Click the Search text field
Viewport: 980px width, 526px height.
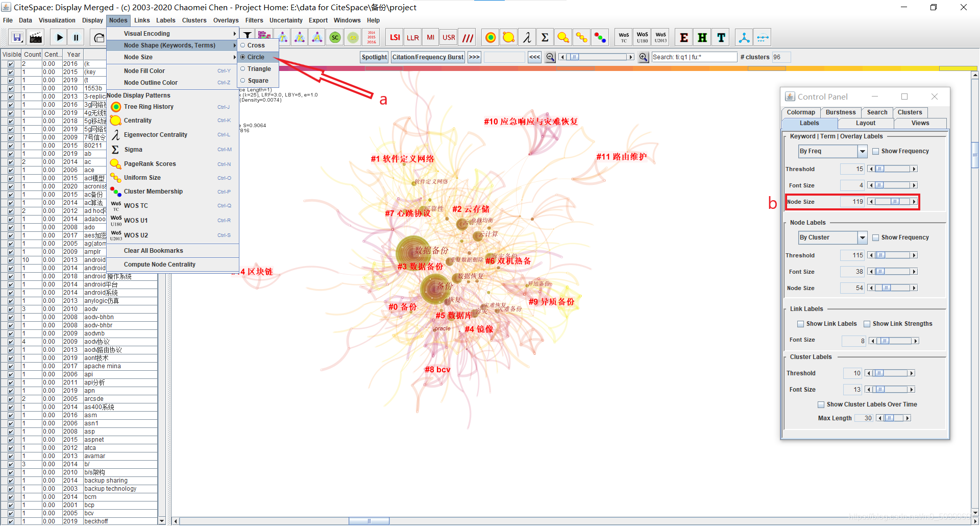coord(694,57)
